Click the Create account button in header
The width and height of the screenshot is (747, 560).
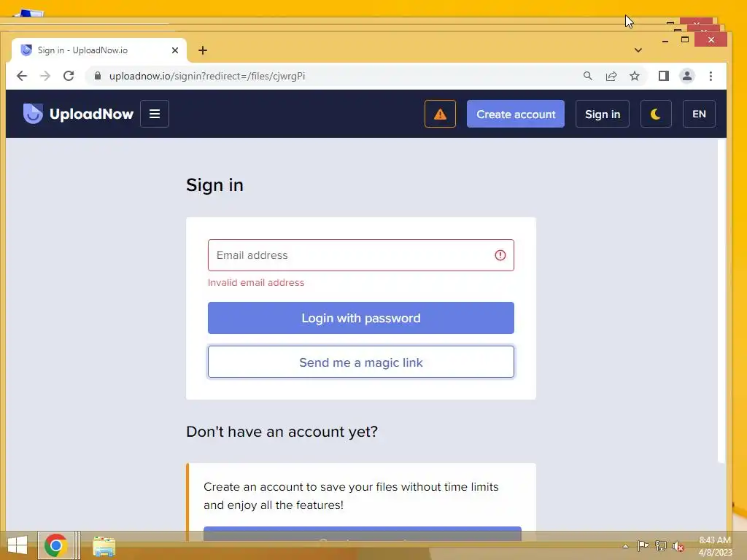pyautogui.click(x=516, y=114)
